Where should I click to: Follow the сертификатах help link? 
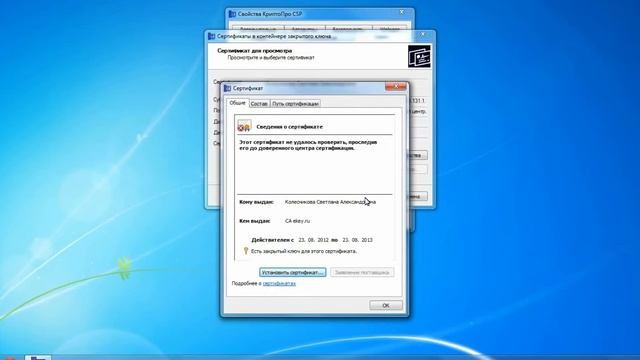(x=279, y=283)
